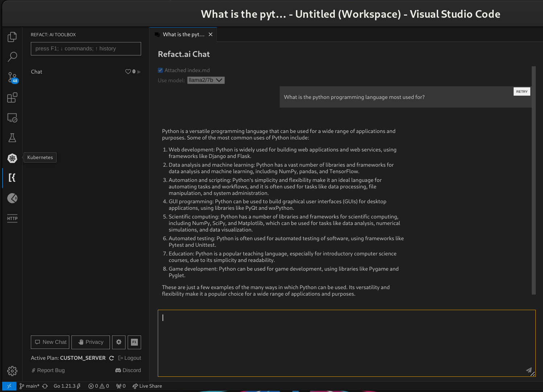The width and height of the screenshot is (543, 392).
Task: Click the Active Plan CUSTOM_SERVER label
Action: pos(68,358)
